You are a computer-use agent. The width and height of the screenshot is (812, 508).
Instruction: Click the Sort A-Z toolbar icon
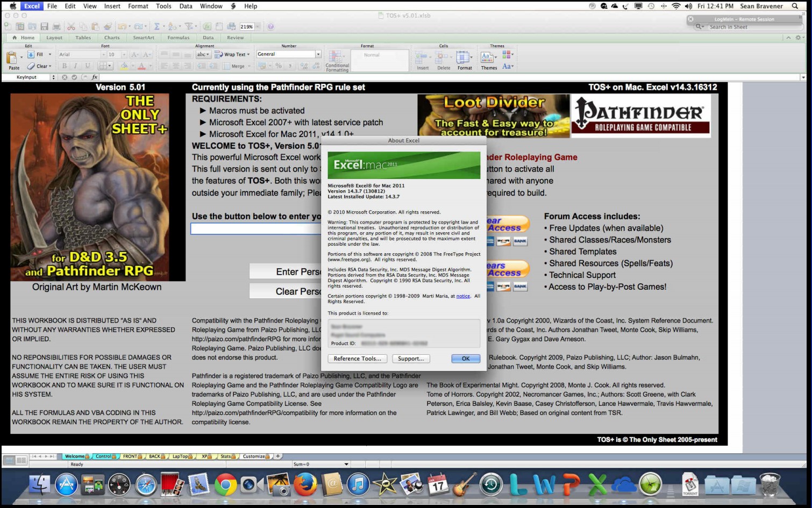[172, 26]
